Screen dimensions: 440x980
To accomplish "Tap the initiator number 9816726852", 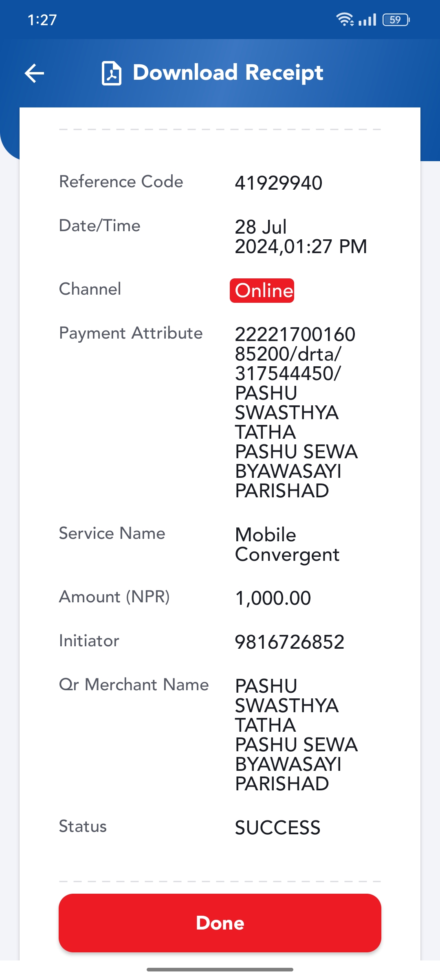I will click(290, 642).
